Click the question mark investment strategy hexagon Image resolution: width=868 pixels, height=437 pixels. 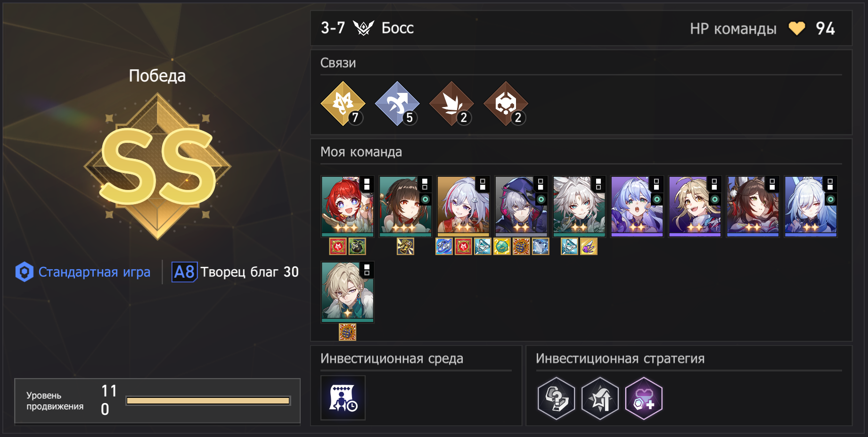tap(557, 398)
